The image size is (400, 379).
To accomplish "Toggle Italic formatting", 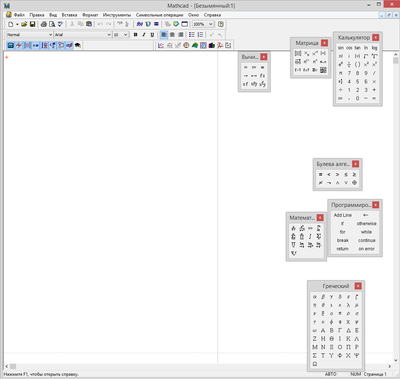I will click(144, 35).
